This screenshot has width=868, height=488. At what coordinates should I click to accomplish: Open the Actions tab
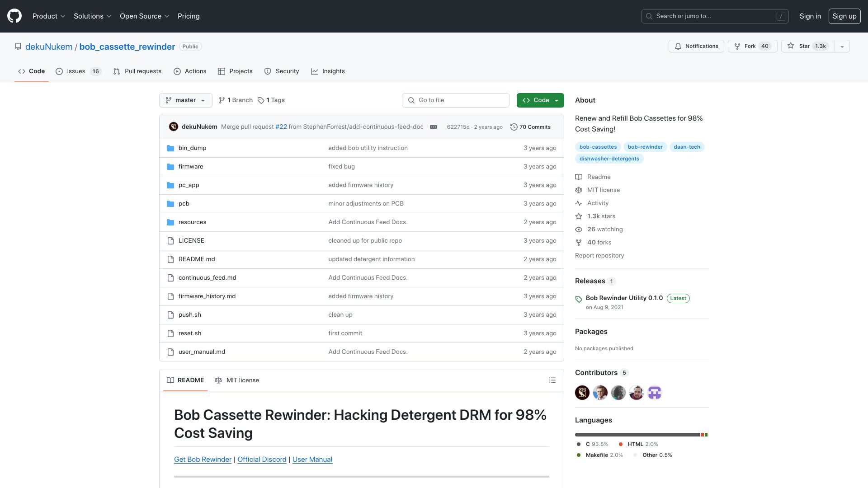click(190, 71)
